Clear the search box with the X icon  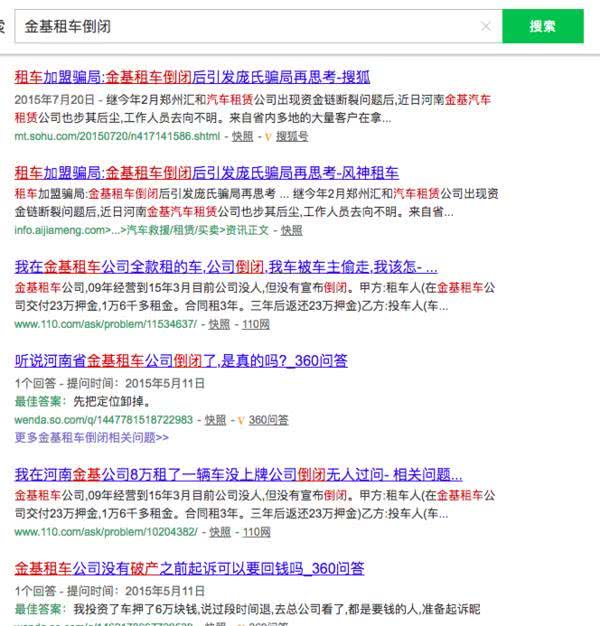click(486, 27)
